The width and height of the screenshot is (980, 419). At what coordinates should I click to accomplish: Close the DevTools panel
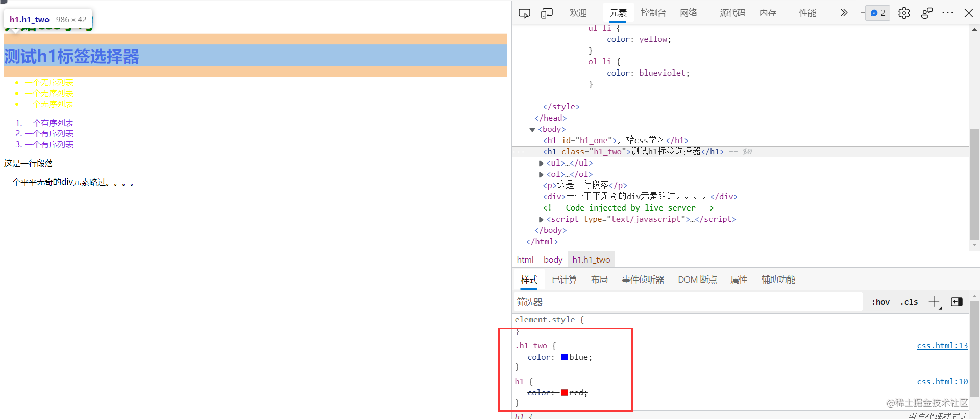[x=968, y=13]
